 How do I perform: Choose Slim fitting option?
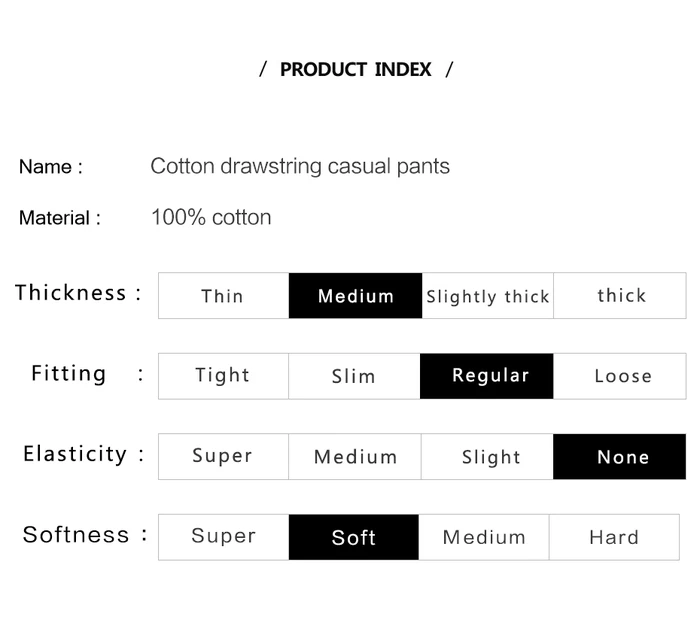354,376
